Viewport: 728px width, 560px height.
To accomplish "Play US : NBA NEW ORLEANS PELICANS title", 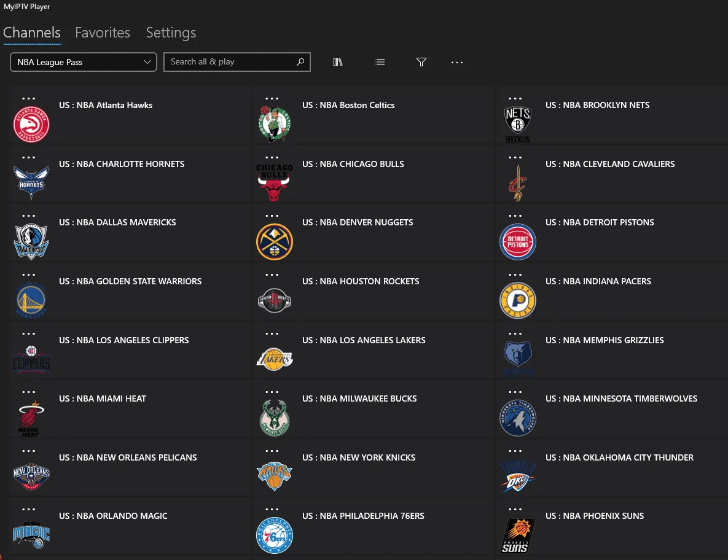I will 128,457.
